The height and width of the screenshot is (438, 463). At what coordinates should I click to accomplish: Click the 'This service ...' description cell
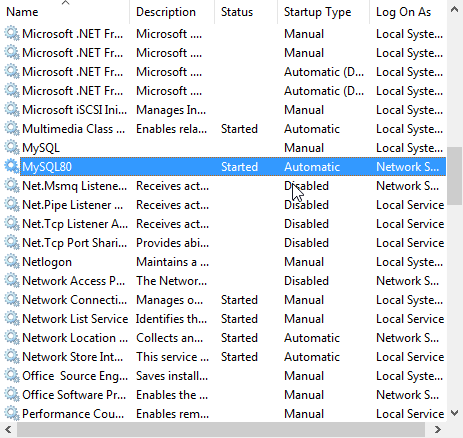172,357
